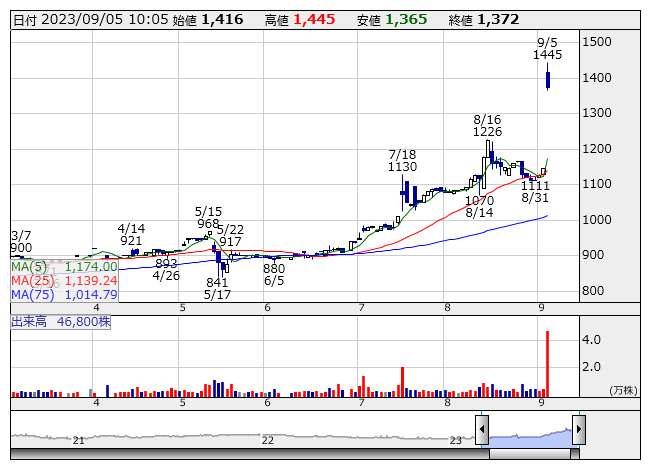Click the 5/17 841 low label
The height and width of the screenshot is (470, 653).
coord(217,288)
